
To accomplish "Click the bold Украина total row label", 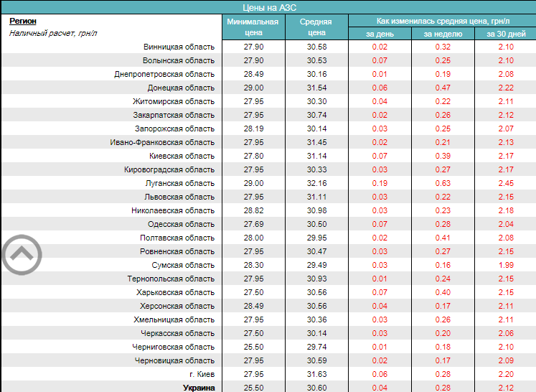I will point(197,388).
